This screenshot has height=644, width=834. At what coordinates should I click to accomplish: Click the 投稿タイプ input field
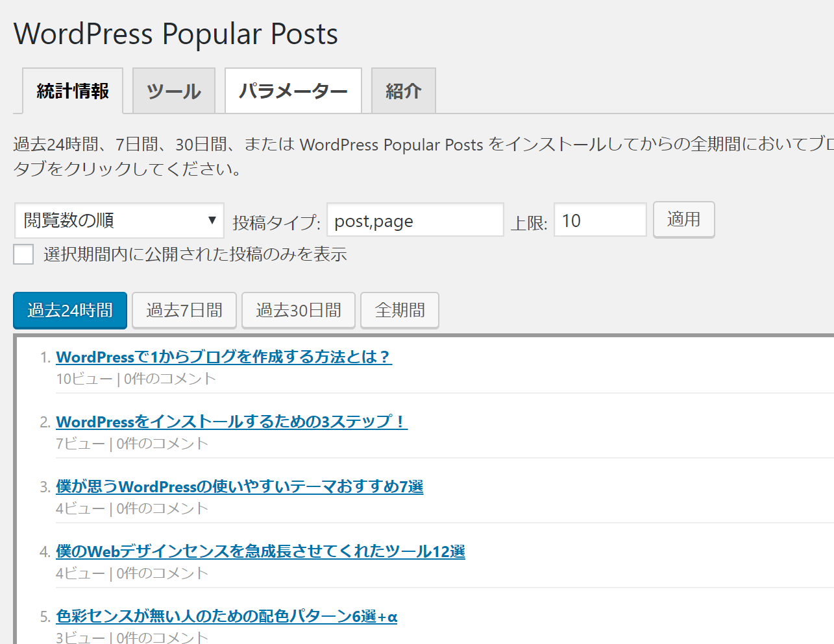[415, 221]
